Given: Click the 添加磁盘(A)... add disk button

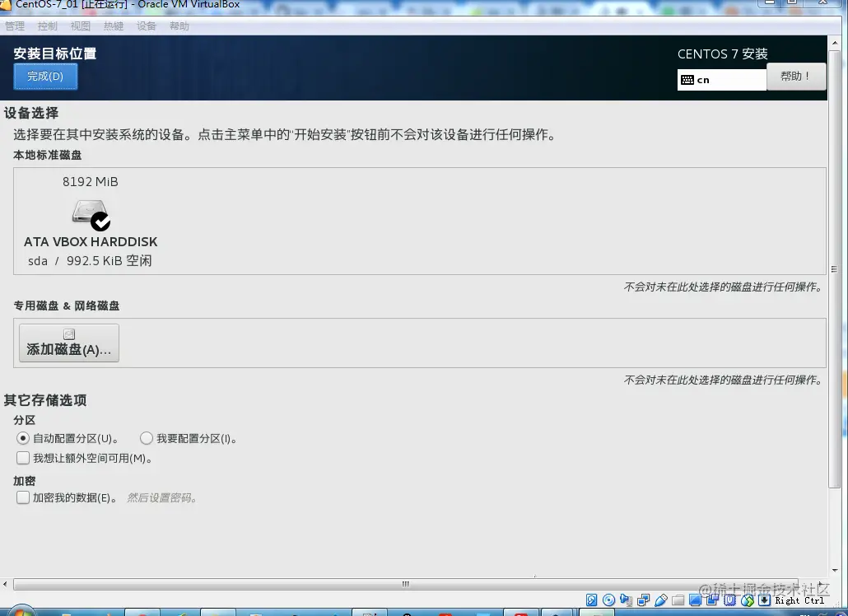Looking at the screenshot, I should pyautogui.click(x=69, y=343).
